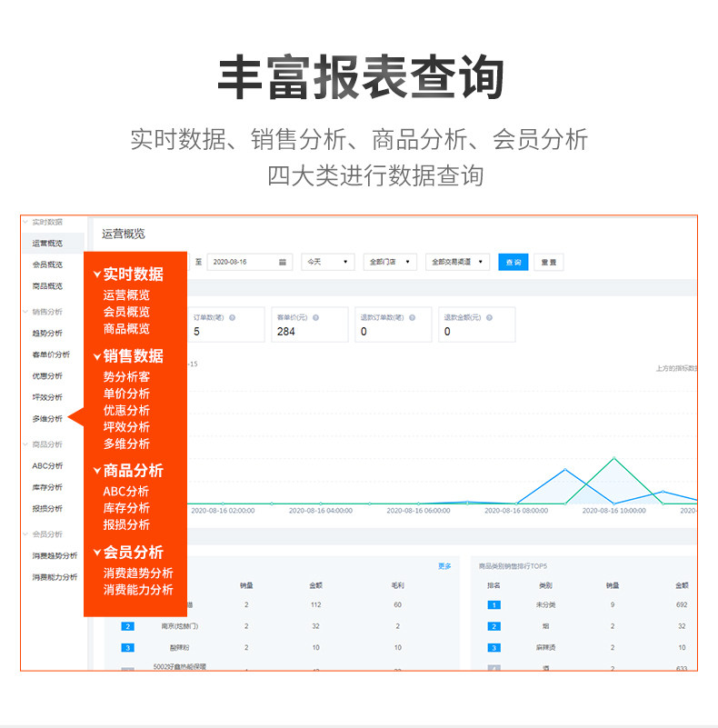Collapse the 实时数据 sidebar group
This screenshot has width=718, height=728.
[25, 222]
